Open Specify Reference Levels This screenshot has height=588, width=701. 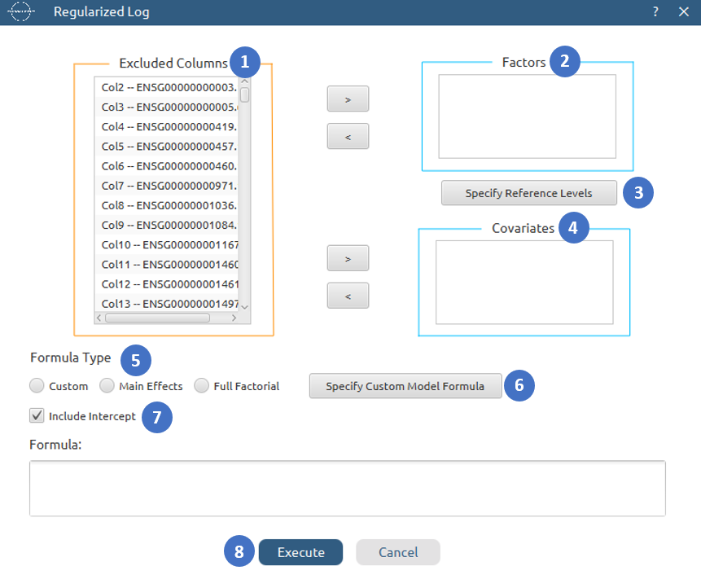529,193
